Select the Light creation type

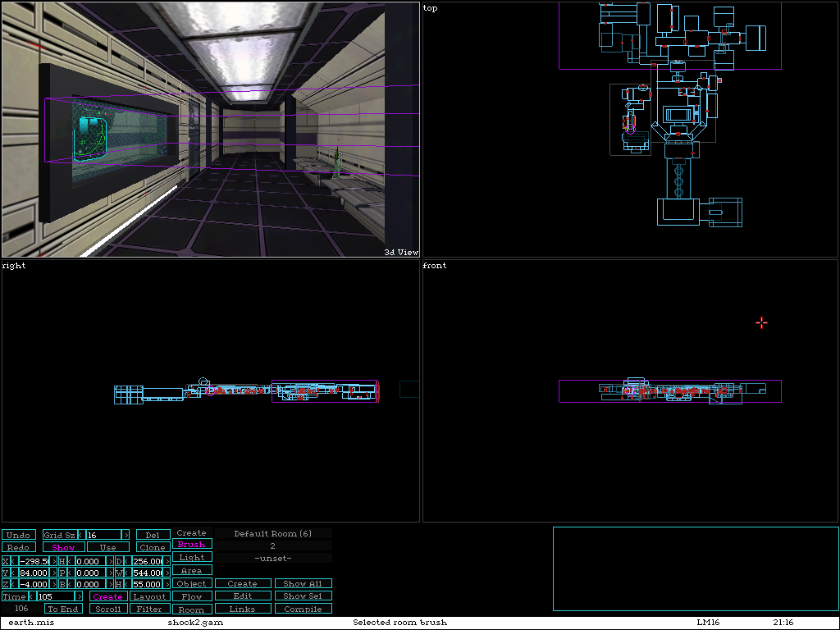point(192,557)
